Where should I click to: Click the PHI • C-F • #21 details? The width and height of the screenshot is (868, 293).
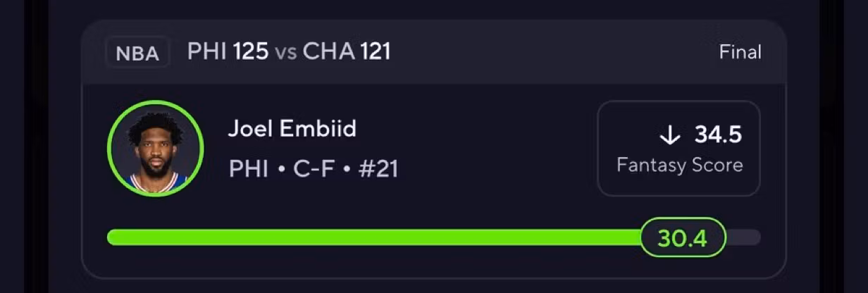314,169
